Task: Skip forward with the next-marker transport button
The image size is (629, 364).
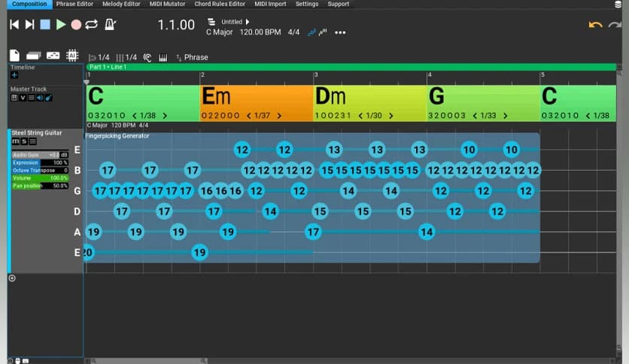Action: 29,25
